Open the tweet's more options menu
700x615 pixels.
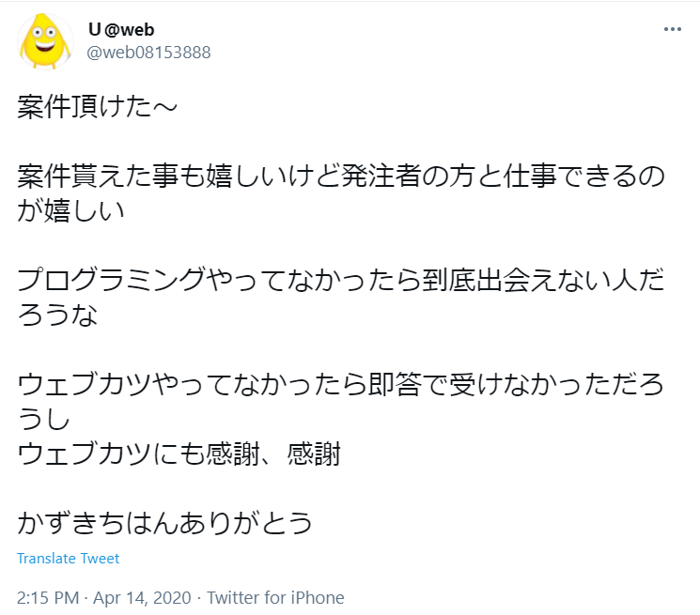coord(672,29)
